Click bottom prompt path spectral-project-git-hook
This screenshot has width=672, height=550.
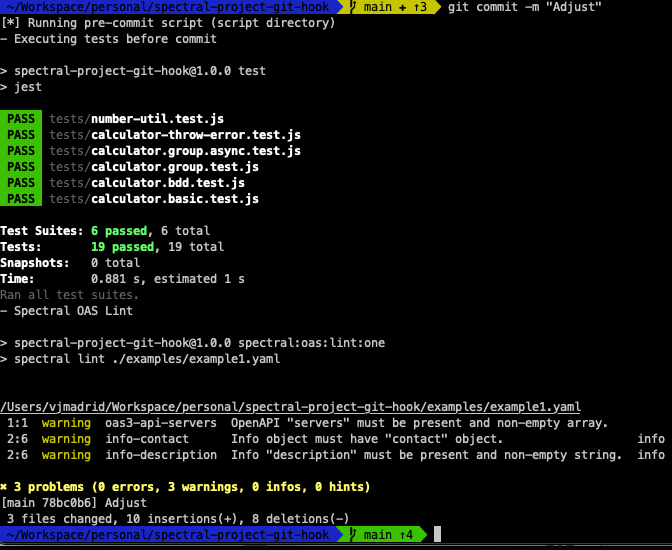(168, 535)
